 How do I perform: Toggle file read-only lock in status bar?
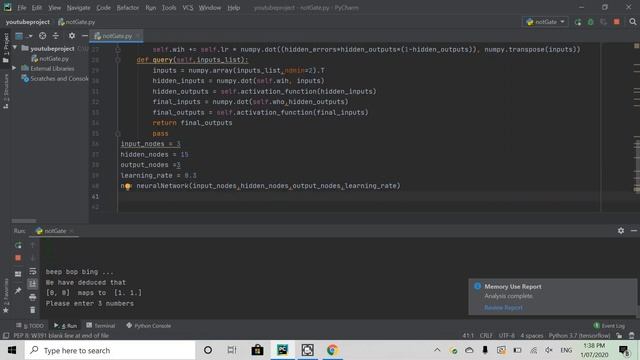[x=619, y=336]
